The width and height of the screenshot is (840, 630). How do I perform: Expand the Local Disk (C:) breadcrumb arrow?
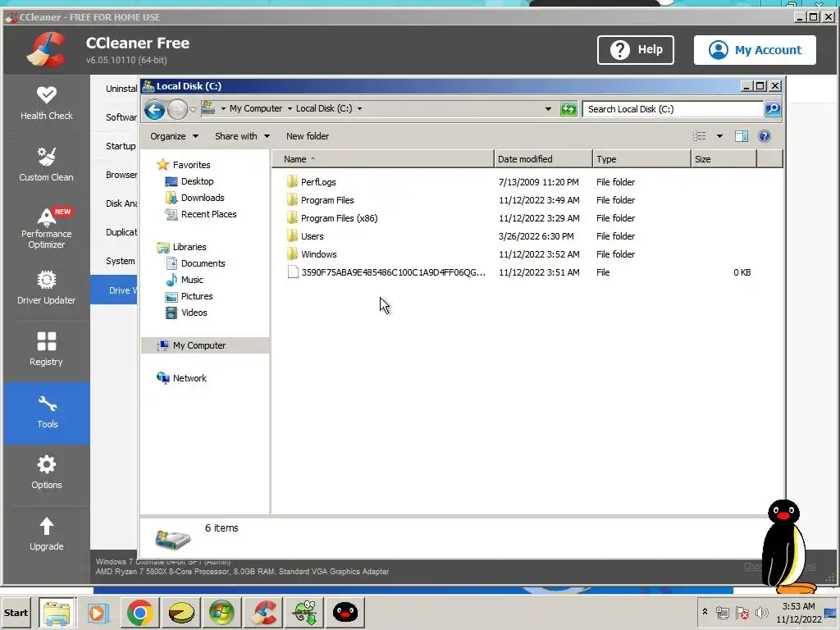click(x=359, y=109)
